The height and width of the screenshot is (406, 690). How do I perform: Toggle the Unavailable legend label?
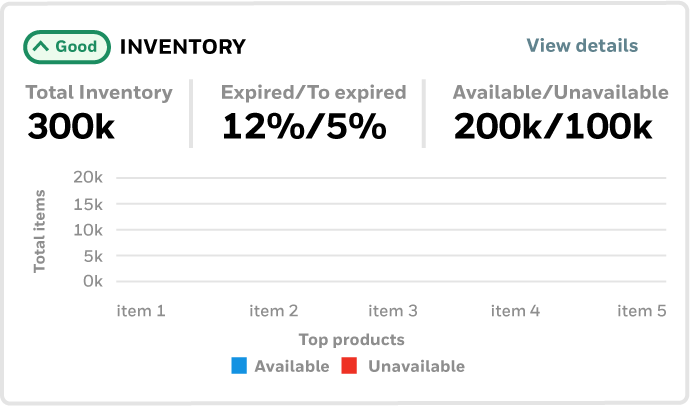point(416,366)
